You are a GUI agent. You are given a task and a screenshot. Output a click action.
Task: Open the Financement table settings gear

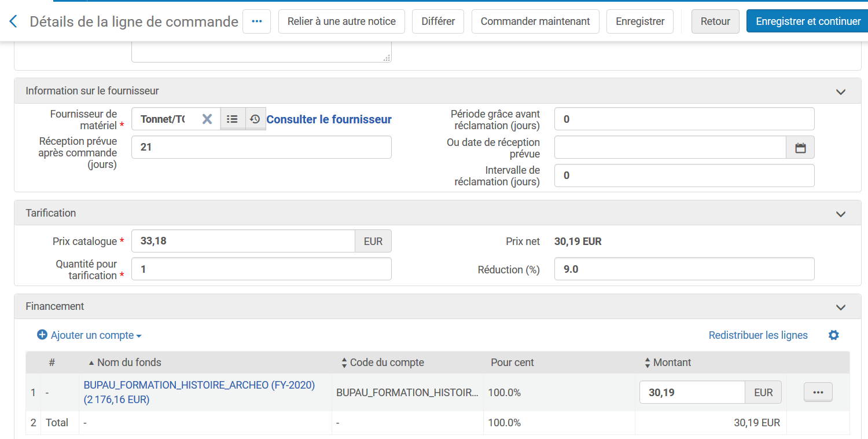833,335
